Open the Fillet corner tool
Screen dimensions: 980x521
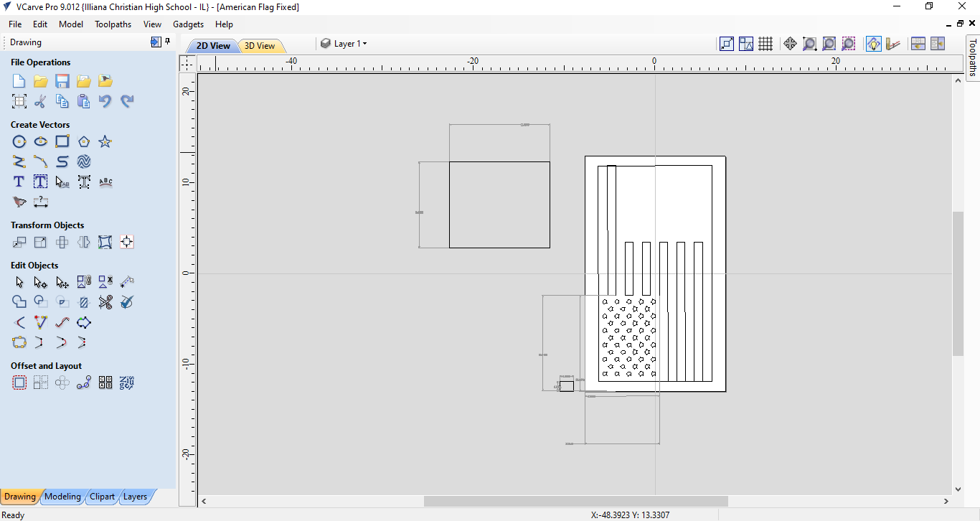[x=19, y=322]
